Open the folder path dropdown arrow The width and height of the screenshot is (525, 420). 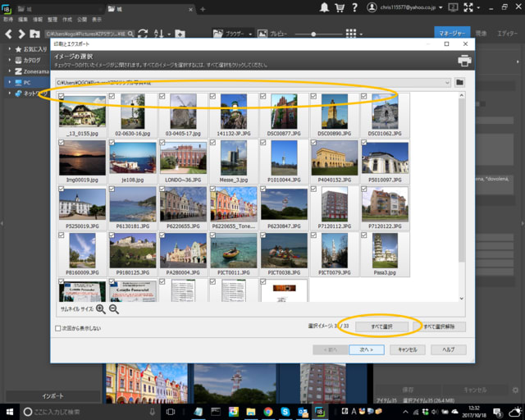point(446,83)
